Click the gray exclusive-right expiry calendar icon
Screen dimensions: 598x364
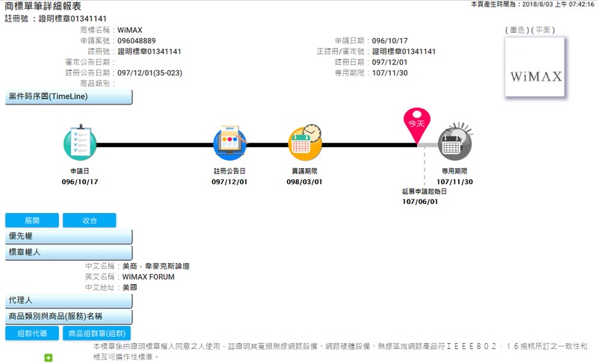(454, 142)
